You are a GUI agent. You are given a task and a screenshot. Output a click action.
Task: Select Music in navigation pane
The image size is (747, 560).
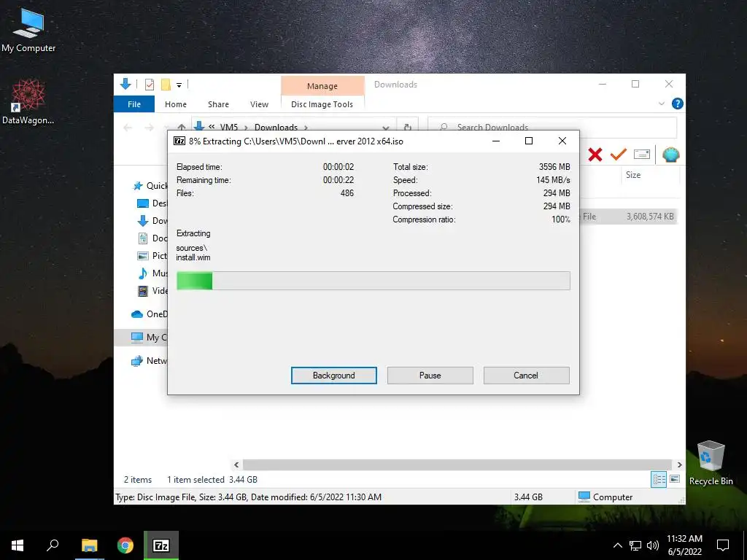152,273
